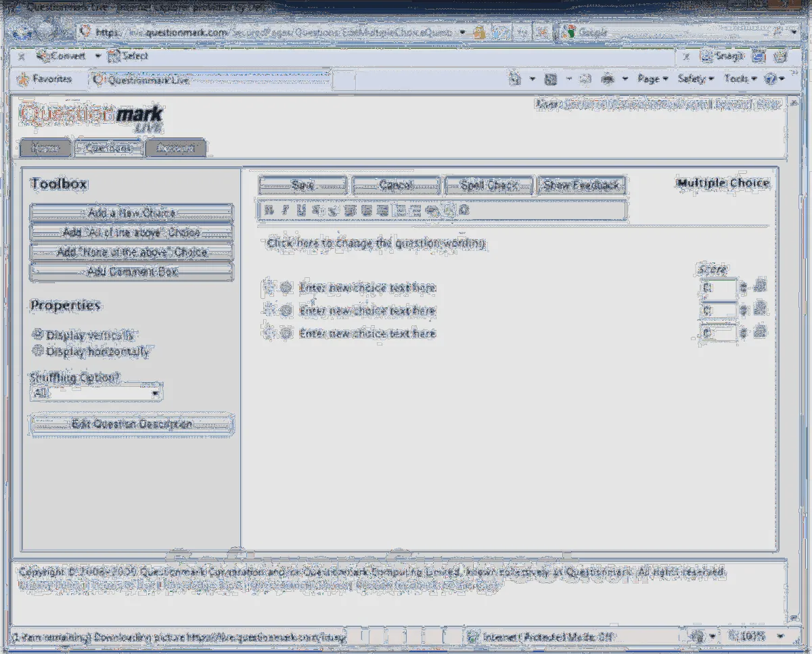Select the Questionmark Live browser tab
Screen dimensions: 812x654
[210, 80]
